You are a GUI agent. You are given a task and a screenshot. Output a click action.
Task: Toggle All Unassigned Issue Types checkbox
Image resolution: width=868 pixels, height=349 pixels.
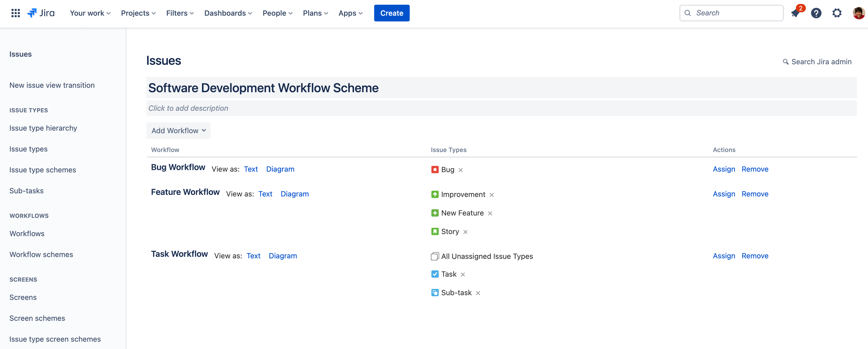click(x=435, y=256)
